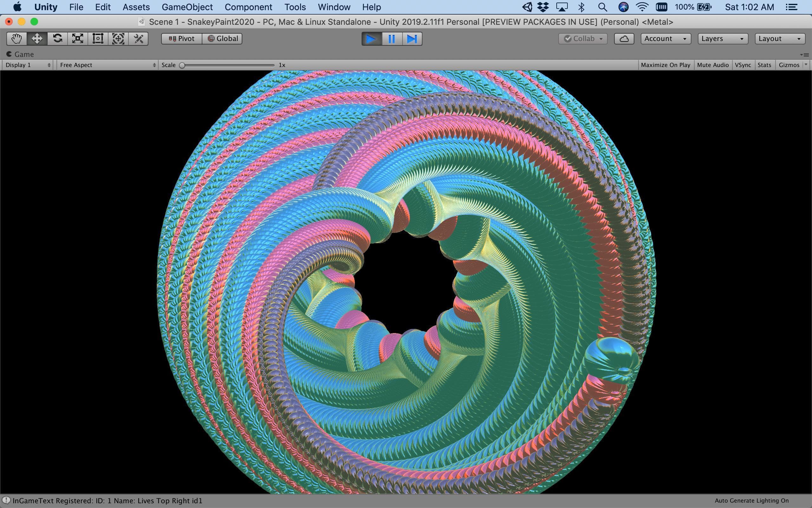Viewport: 812px width, 508px height.
Task: Show battery status menu
Action: pos(693,7)
